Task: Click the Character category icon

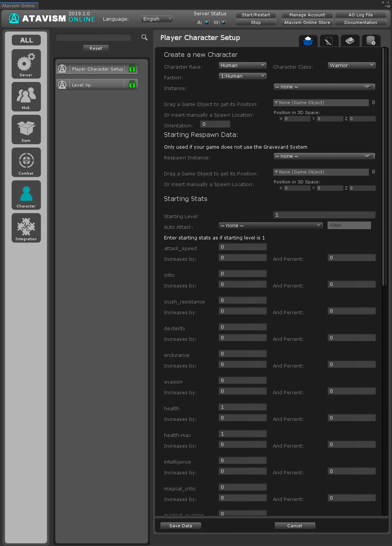Action: point(26,195)
